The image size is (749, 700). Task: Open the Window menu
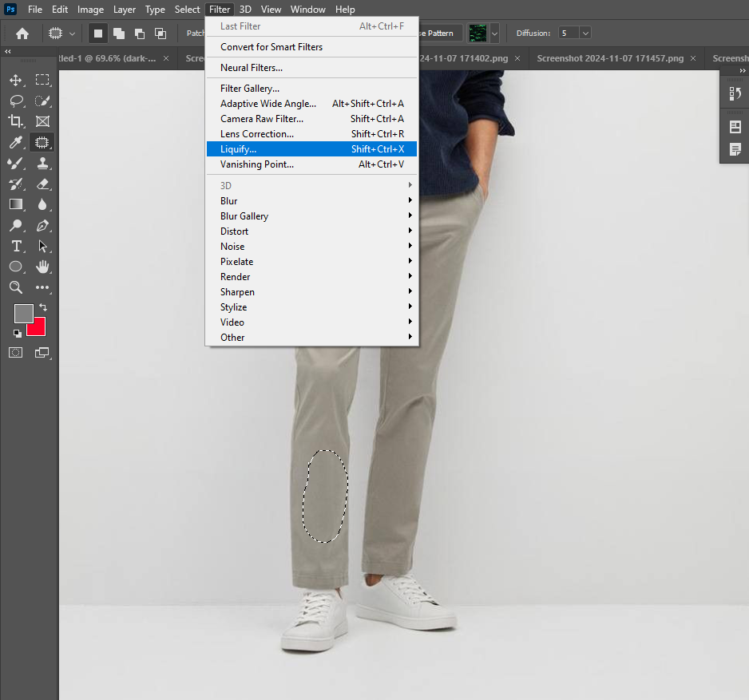[307, 10]
